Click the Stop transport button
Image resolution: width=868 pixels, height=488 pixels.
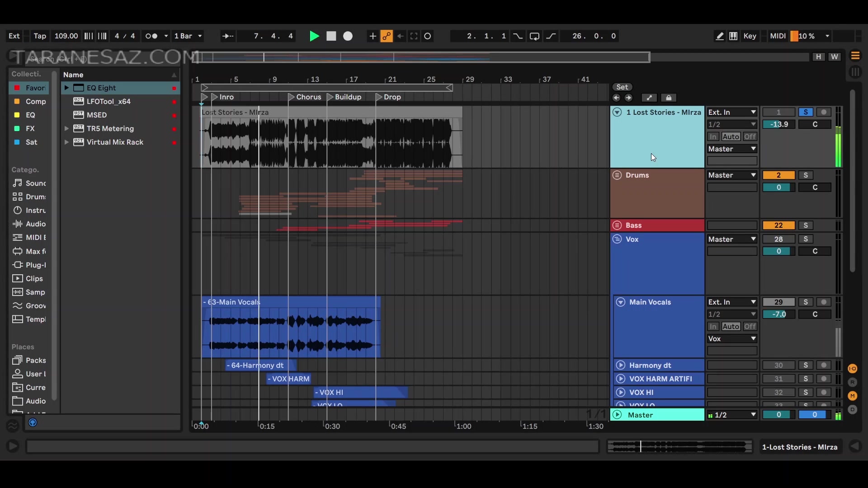tap(331, 36)
